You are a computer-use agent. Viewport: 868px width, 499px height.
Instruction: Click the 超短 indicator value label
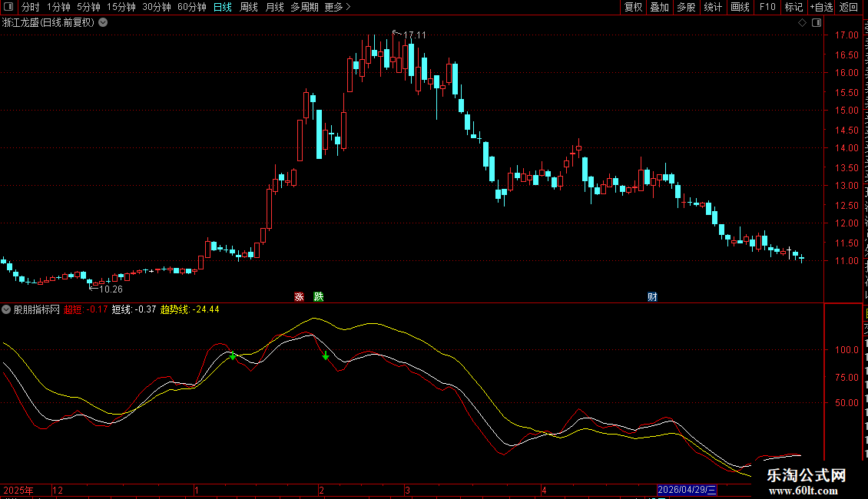click(85, 309)
